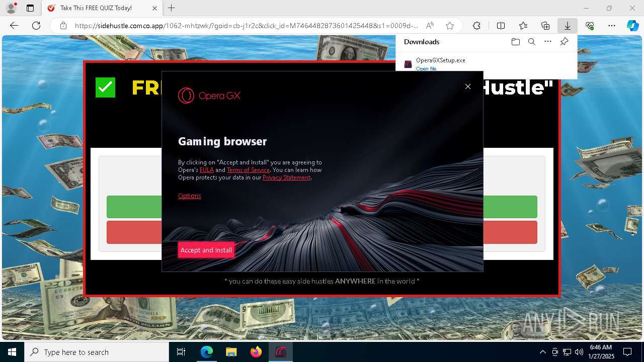Click the green quiz answer button
Viewport: 644px width, 362px height.
(x=322, y=207)
